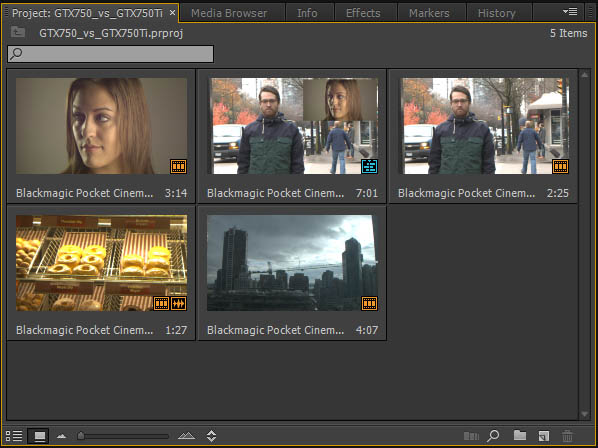The height and width of the screenshot is (448, 598).
Task: Click the zoom out small mountain icon
Action: click(x=62, y=436)
